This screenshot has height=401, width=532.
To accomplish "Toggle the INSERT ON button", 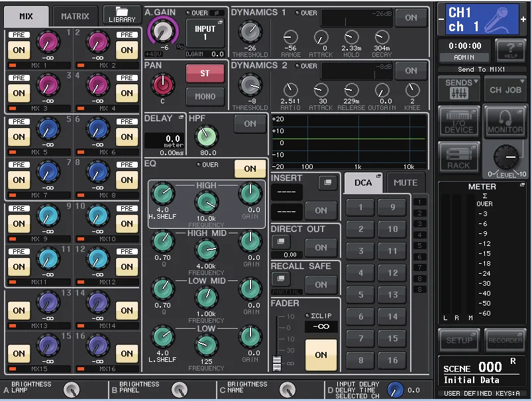I will (321, 211).
